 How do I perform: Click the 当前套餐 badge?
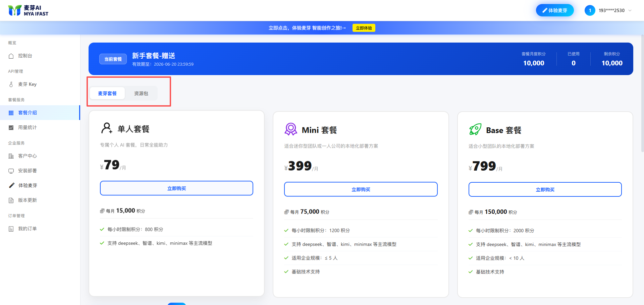(x=113, y=59)
